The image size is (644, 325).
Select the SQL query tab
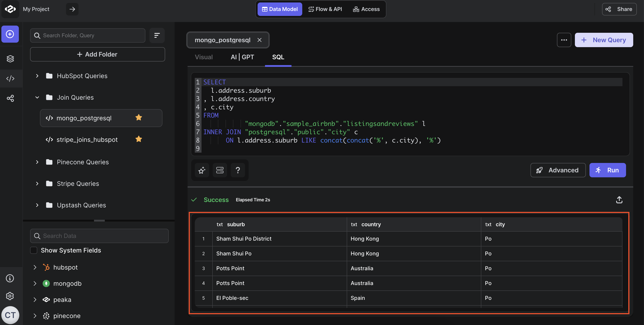[278, 57]
